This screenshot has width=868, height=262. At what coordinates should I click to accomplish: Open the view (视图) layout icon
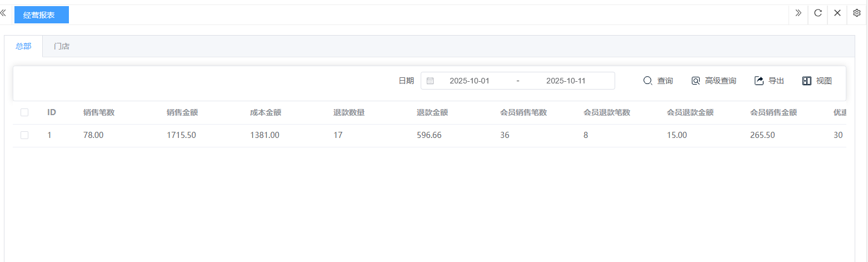[x=807, y=81]
